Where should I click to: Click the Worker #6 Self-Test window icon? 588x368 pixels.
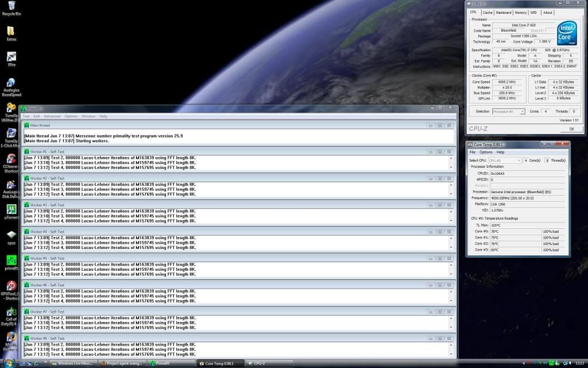coord(26,285)
